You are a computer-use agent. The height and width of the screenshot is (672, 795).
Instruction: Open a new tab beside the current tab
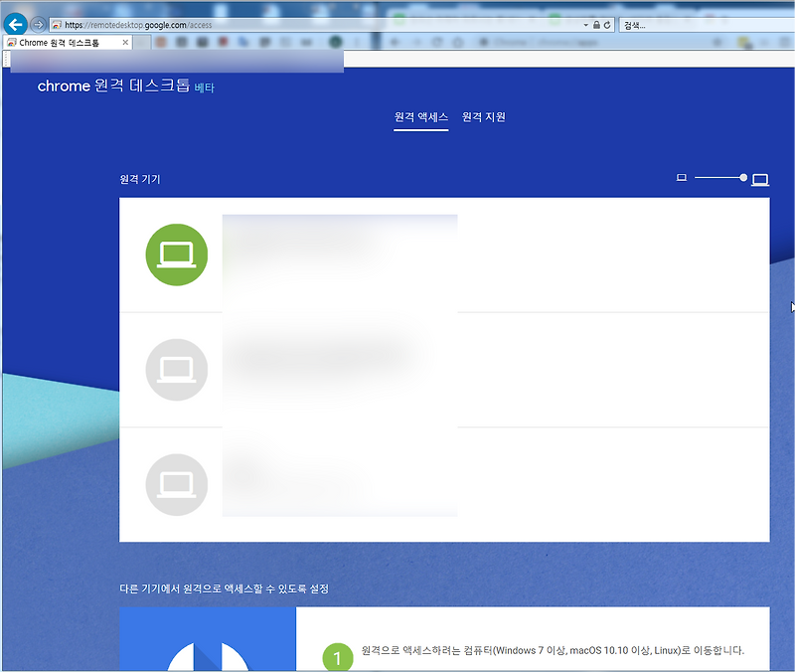tap(142, 43)
